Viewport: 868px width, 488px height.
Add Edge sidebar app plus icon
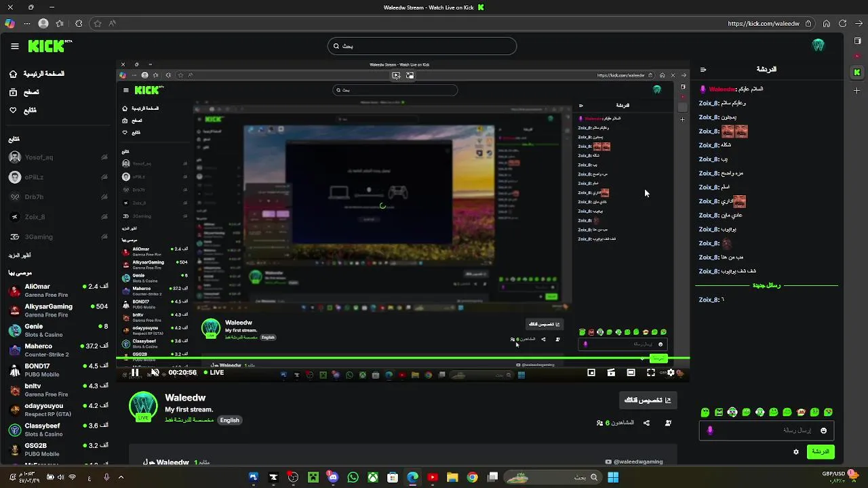point(857,90)
